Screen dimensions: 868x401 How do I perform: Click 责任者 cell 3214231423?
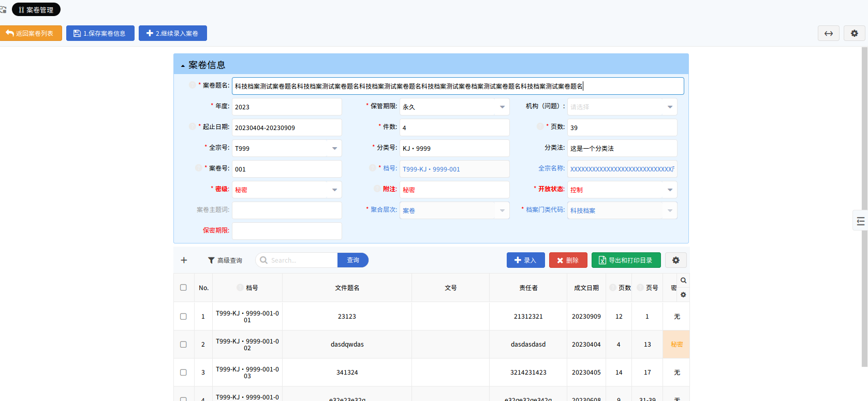528,373
